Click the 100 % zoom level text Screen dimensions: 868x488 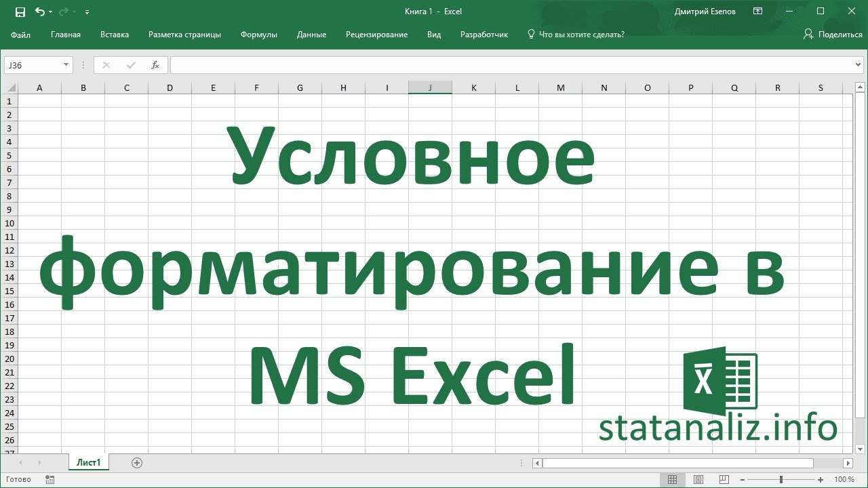point(844,479)
